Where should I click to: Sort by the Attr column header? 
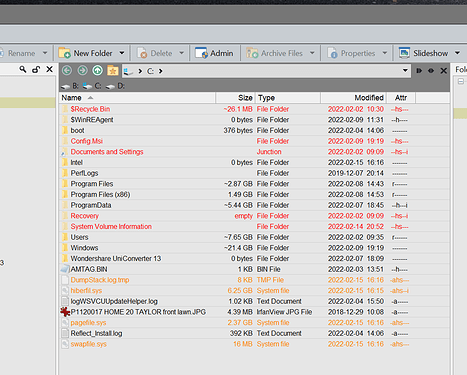click(x=401, y=98)
